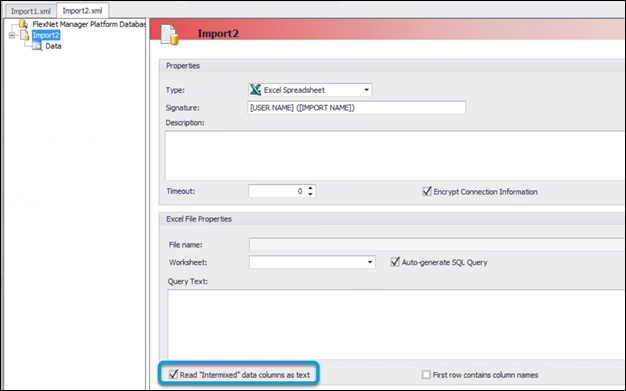Toggle Read Intermixed data columns as text
626x391 pixels.
[173, 375]
